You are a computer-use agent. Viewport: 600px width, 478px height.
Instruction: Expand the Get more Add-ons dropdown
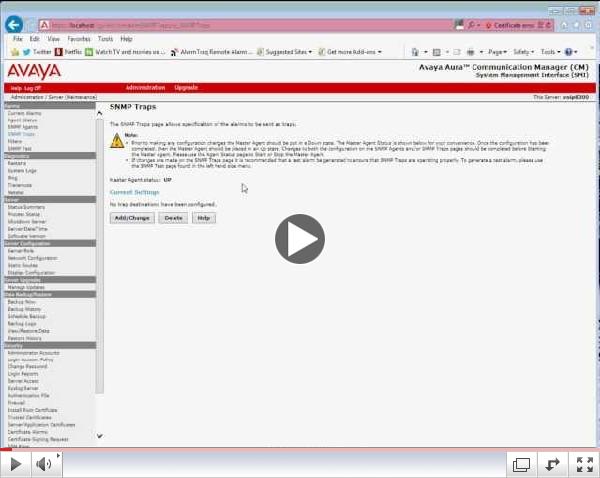tap(350, 52)
